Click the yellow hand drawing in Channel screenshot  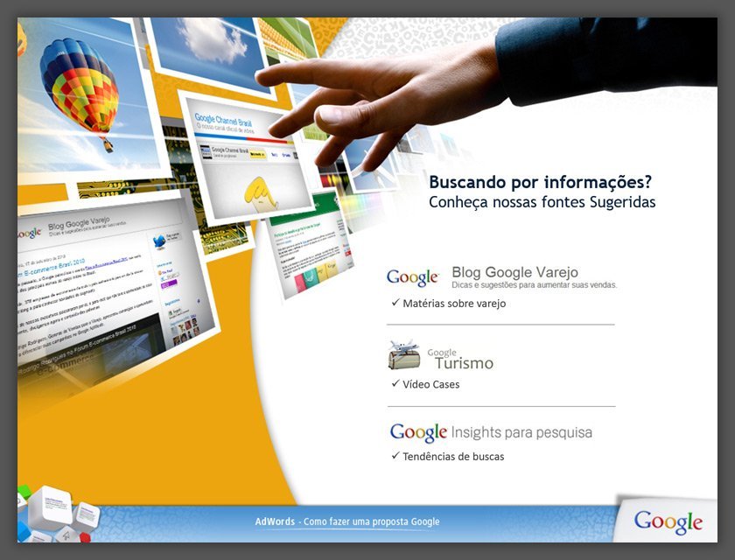261,192
